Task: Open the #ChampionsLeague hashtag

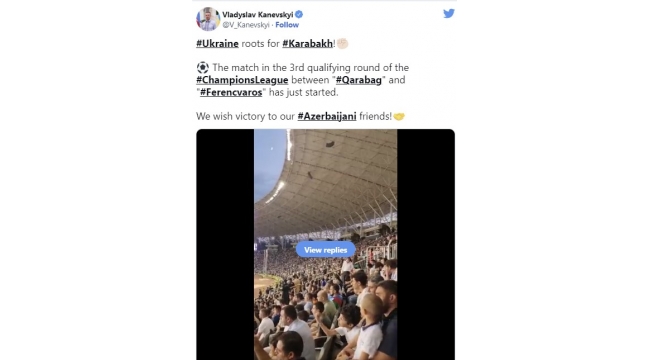Action: click(x=242, y=80)
